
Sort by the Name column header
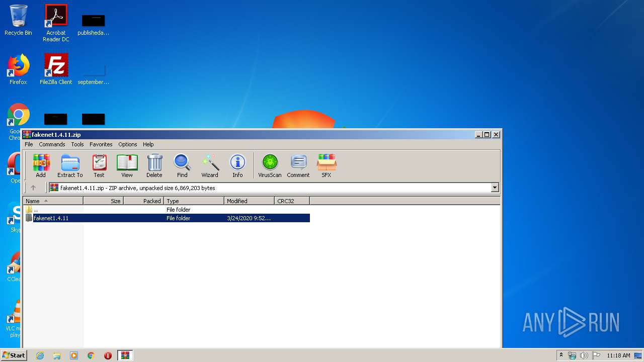(53, 201)
